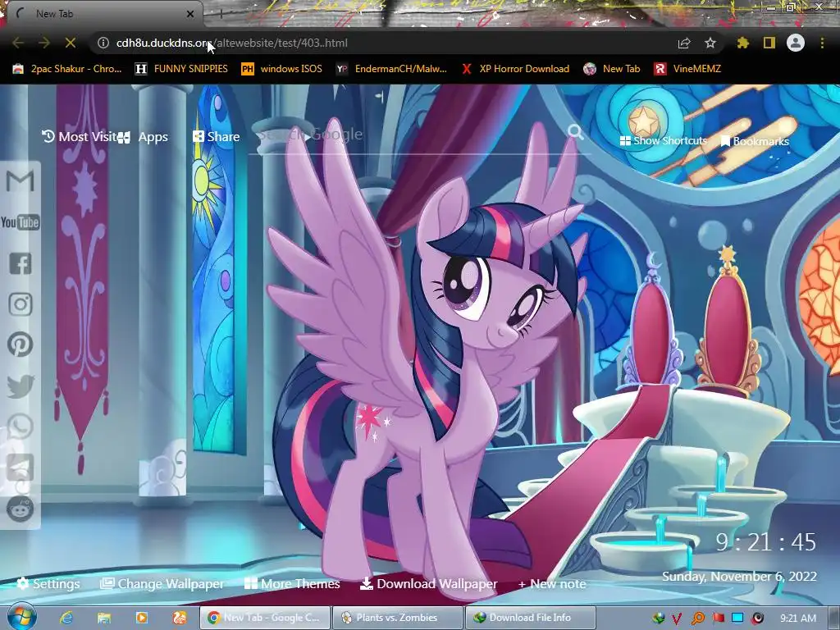Click the taskbar clock 9:21 AM
The height and width of the screenshot is (630, 840).
tap(798, 619)
